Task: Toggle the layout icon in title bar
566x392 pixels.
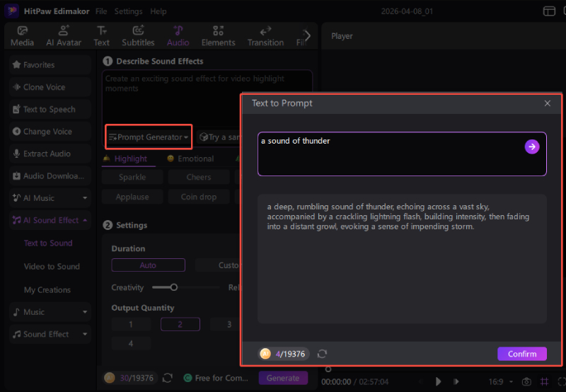Action: (x=549, y=11)
